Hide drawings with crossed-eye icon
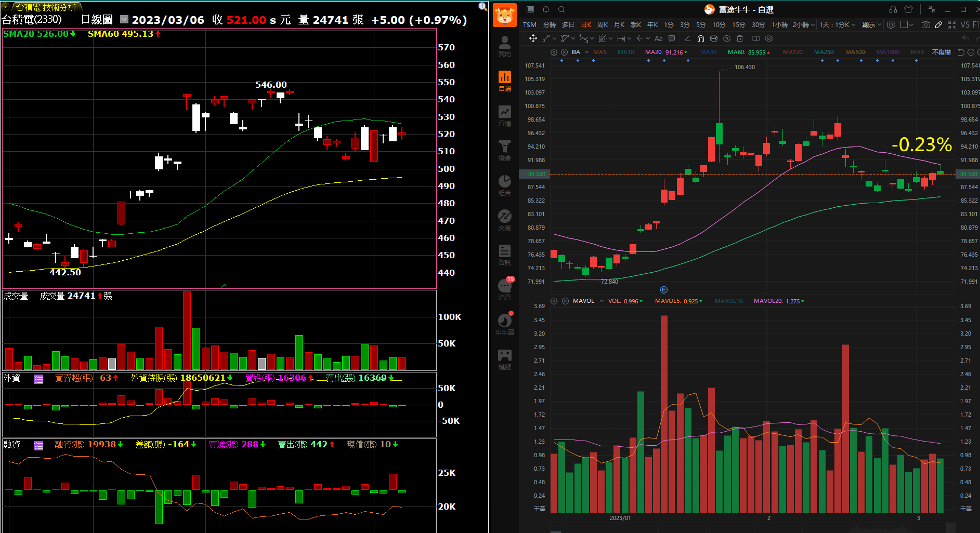The height and width of the screenshot is (533, 980). click(x=727, y=38)
